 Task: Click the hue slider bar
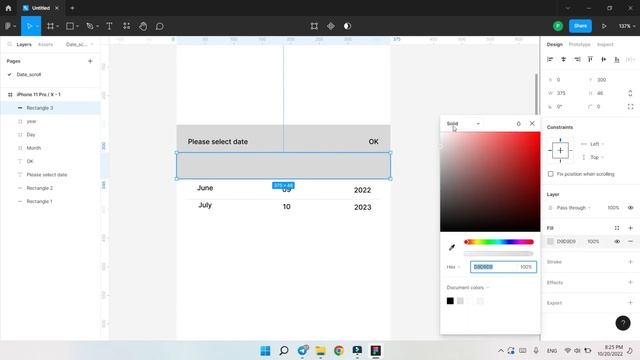pos(499,242)
